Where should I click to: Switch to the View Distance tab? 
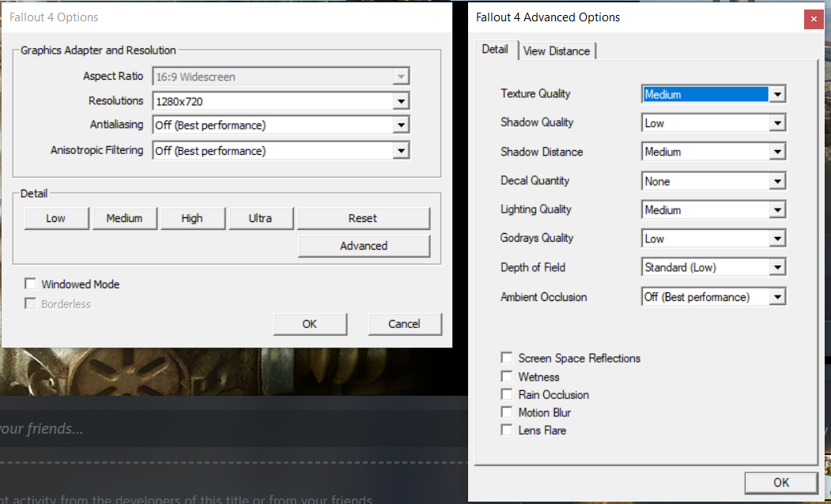click(x=557, y=51)
